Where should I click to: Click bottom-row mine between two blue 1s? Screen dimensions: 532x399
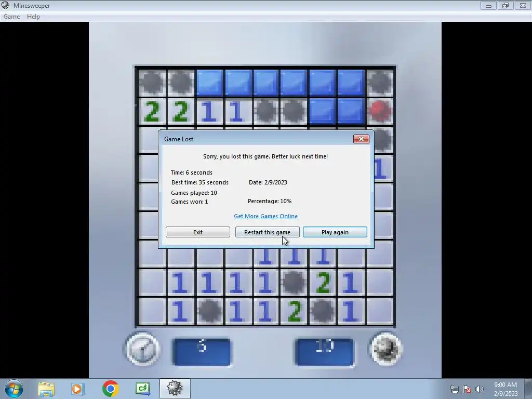click(x=209, y=311)
